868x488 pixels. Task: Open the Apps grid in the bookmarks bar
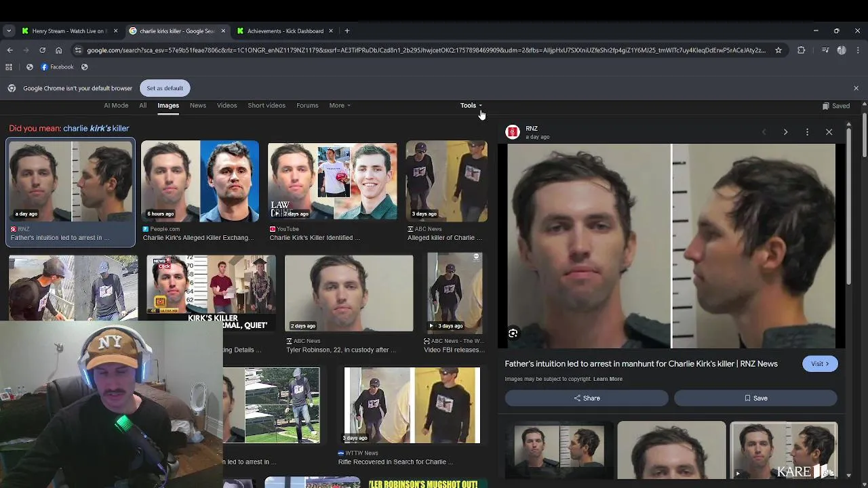pyautogui.click(x=9, y=66)
